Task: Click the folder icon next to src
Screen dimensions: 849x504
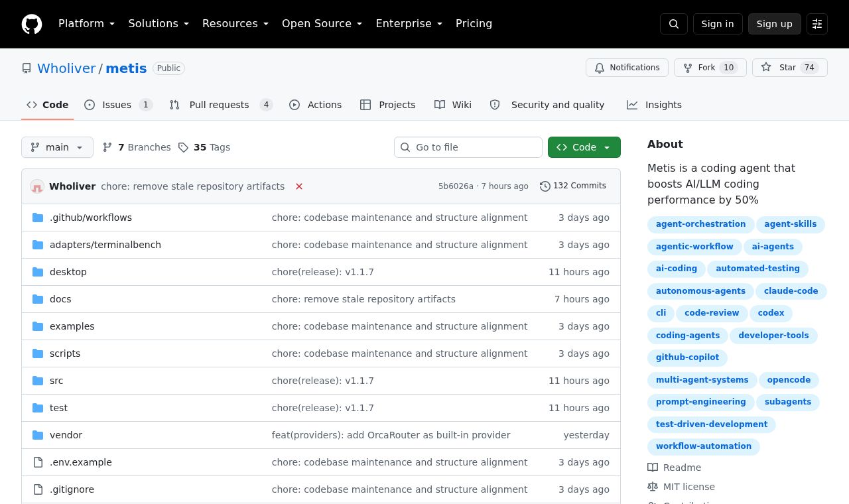Action: tap(38, 381)
